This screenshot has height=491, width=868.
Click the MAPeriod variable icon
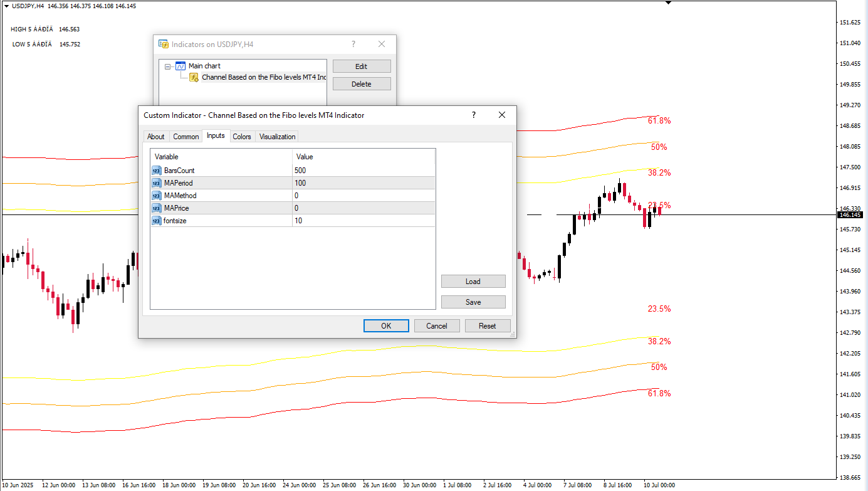pos(156,183)
